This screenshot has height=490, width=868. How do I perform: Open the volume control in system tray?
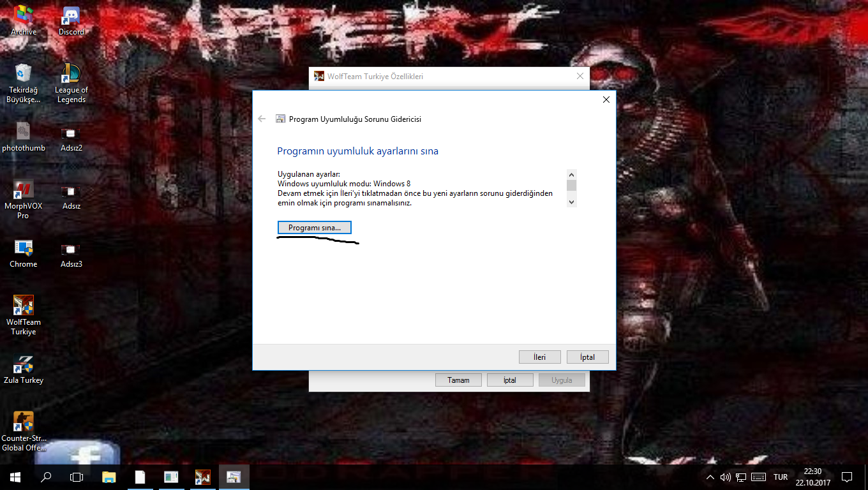[725, 477]
